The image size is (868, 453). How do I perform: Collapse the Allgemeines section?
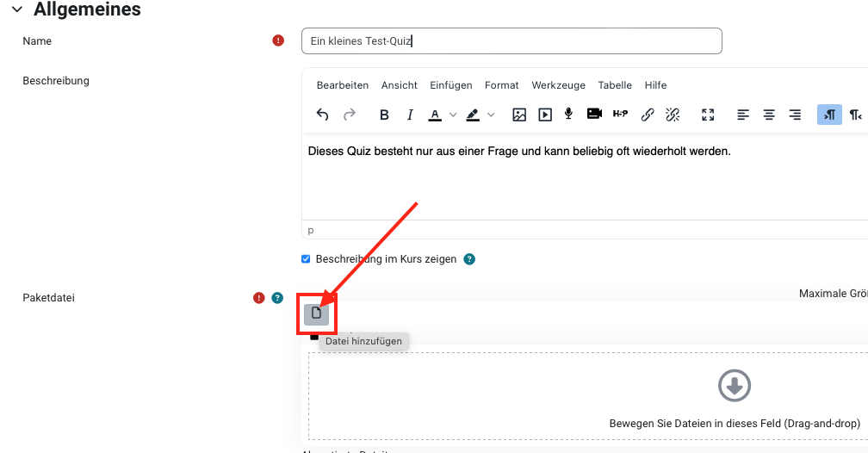[16, 9]
